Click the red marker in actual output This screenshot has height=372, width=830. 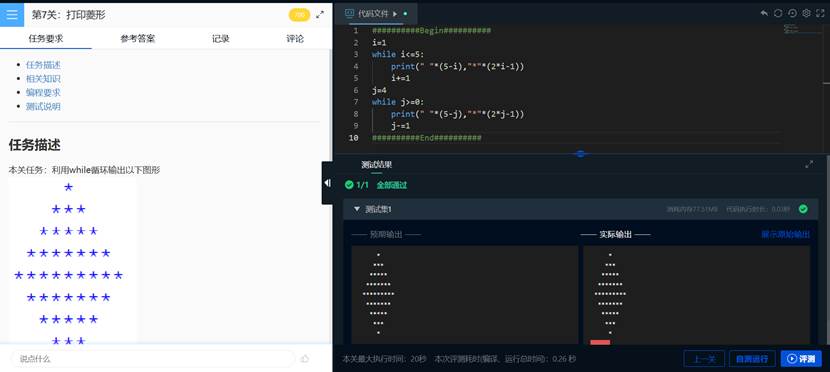(600, 342)
